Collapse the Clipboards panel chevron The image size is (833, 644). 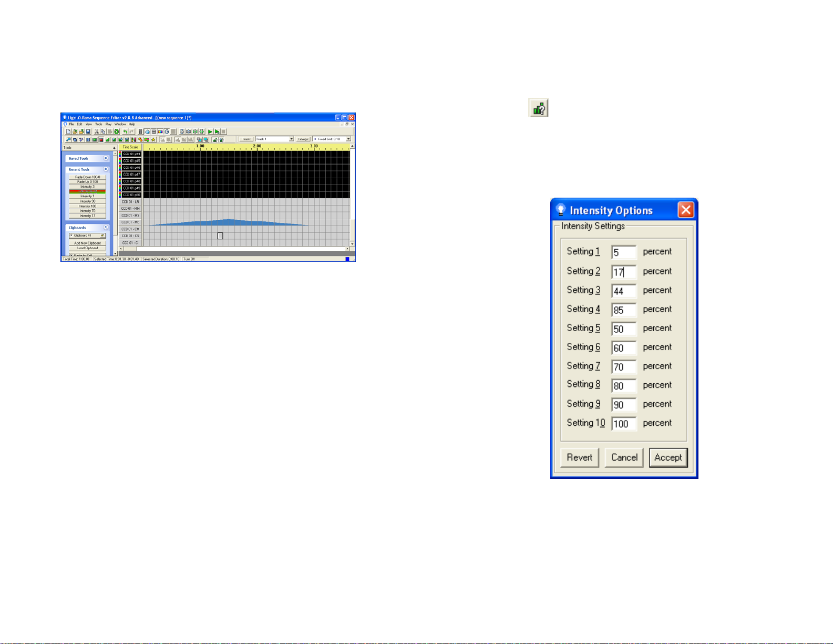tap(106, 227)
